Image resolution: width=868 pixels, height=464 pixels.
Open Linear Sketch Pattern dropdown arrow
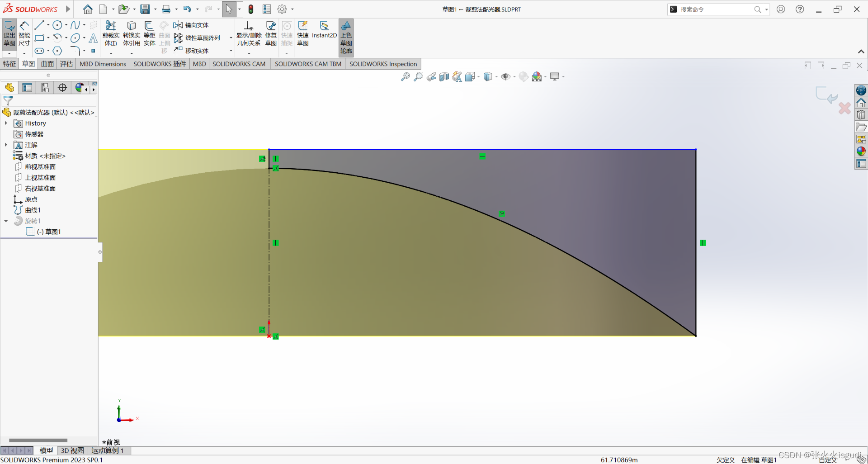(x=231, y=38)
